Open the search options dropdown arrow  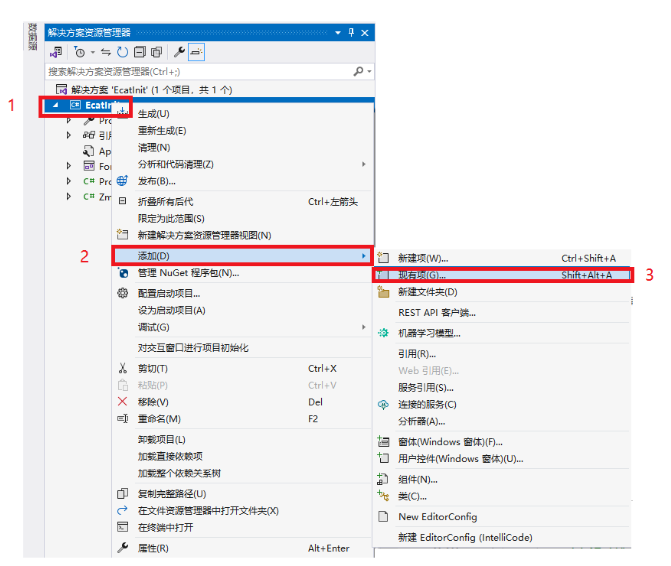tap(369, 71)
